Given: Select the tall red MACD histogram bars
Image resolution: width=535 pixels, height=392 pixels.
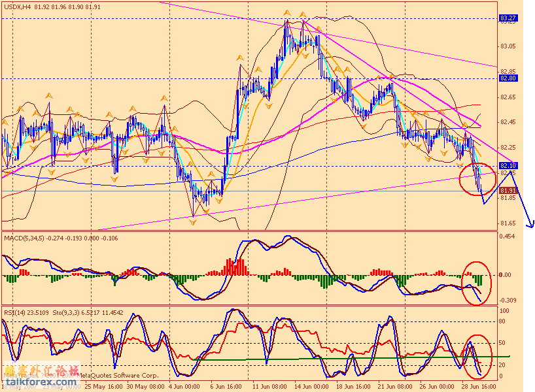Looking at the screenshot, I should [234, 267].
